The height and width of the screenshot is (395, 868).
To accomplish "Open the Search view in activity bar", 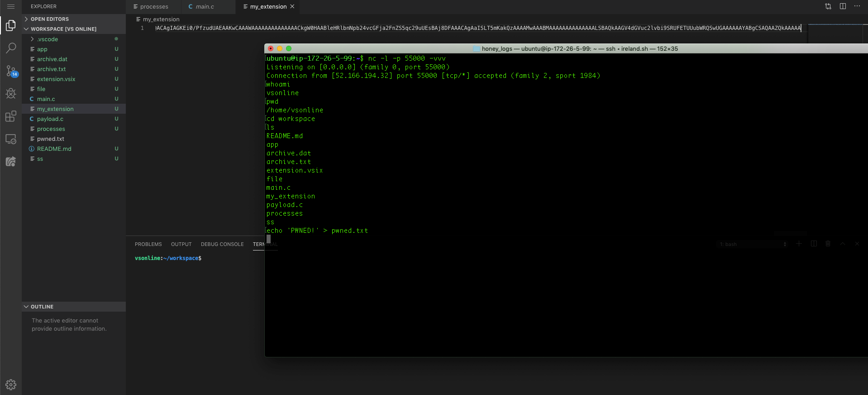I will 11,48.
